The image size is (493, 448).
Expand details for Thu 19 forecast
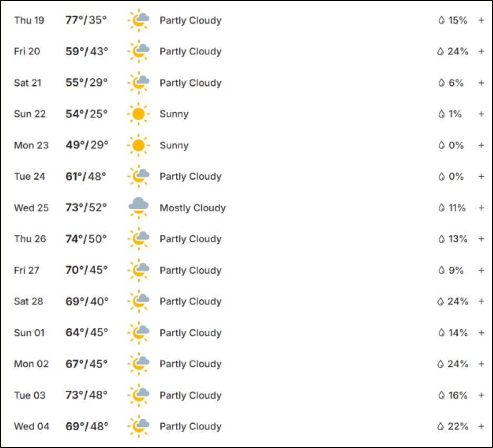(481, 21)
